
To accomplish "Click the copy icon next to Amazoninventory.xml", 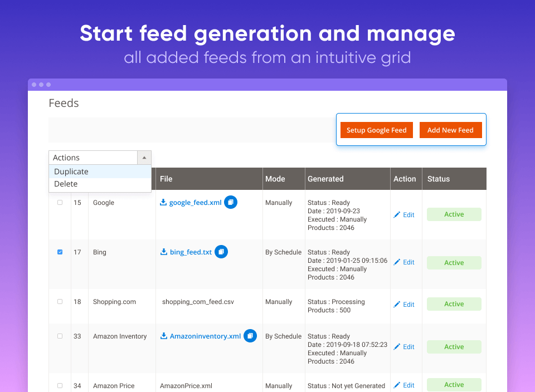I will pyautogui.click(x=250, y=336).
